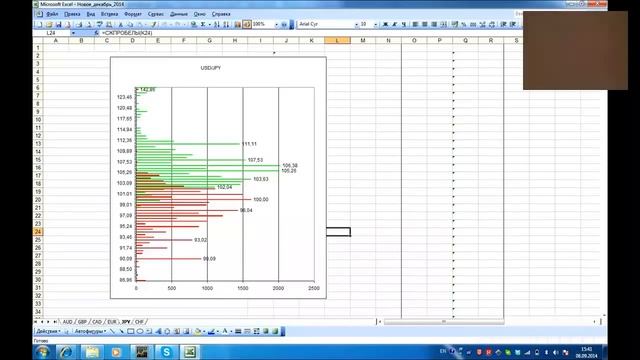Screen dimensions: 640x360
Task: Click the Increase Indent icon
Action: point(513,24)
